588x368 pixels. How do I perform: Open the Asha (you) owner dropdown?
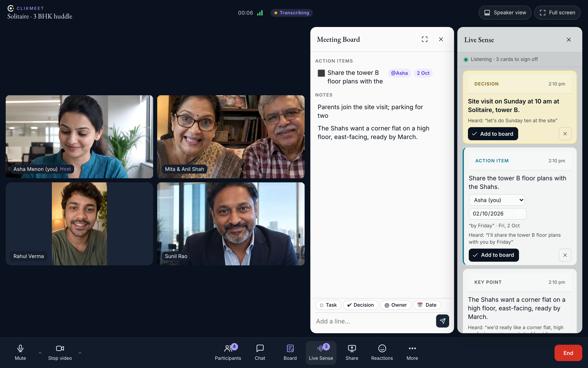[497, 200]
